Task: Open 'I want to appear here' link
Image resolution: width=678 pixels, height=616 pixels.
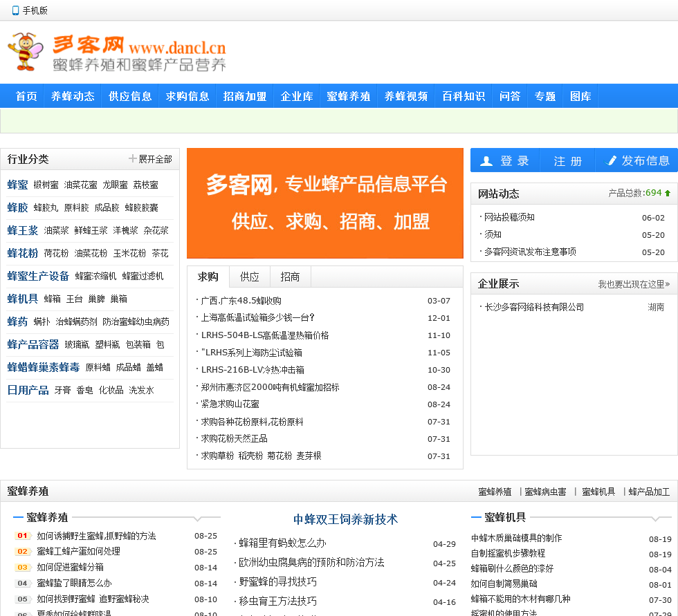Action: point(634,284)
